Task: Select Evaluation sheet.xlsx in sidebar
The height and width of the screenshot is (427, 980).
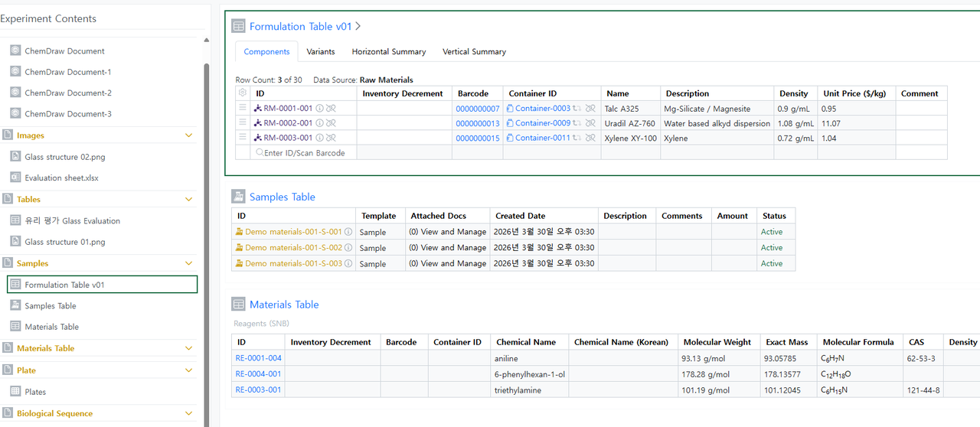Action: [61, 178]
